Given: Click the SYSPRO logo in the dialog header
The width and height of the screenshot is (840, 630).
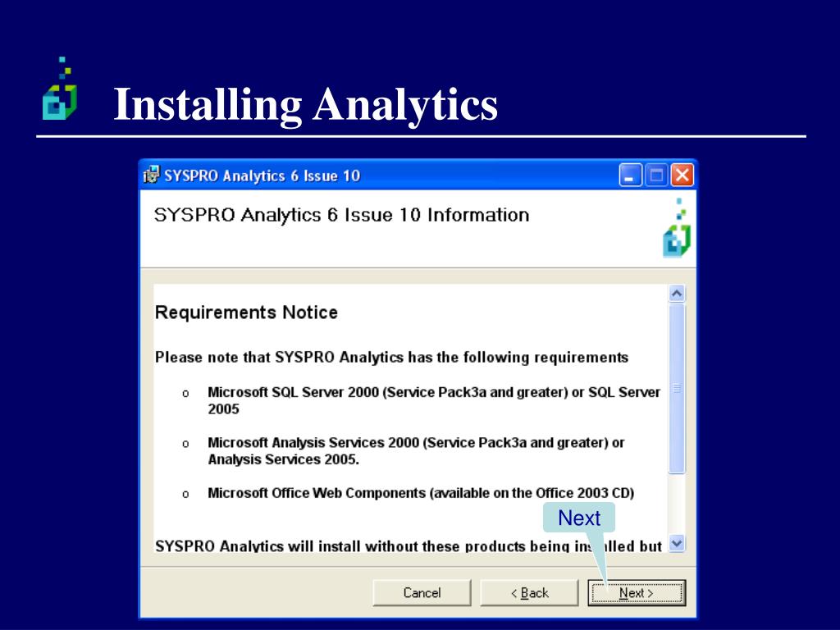Looking at the screenshot, I should 677,228.
